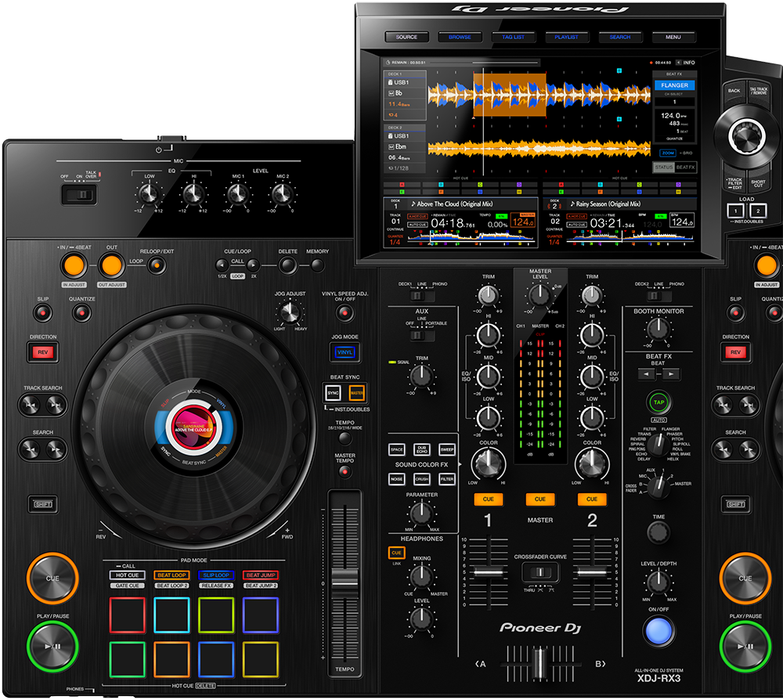Enable QUANTIZE on the left deck
This screenshot has width=783, height=700.
(81, 312)
